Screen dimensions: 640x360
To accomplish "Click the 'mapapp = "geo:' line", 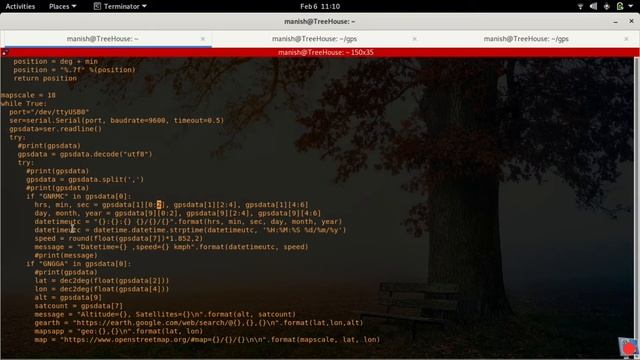I will click(119, 331).
